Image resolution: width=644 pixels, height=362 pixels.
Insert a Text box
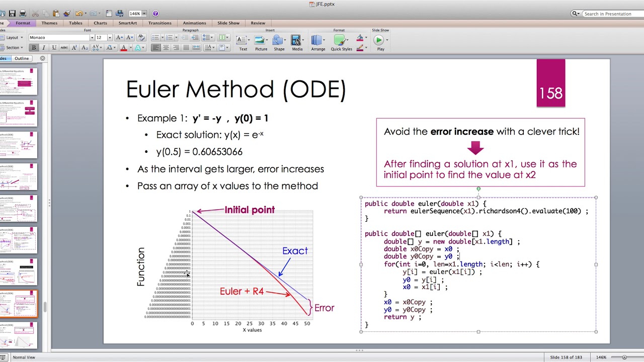pos(243,43)
